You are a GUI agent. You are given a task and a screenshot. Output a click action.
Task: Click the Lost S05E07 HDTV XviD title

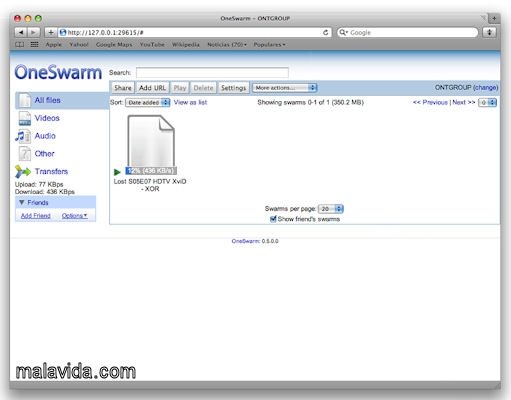[150, 185]
